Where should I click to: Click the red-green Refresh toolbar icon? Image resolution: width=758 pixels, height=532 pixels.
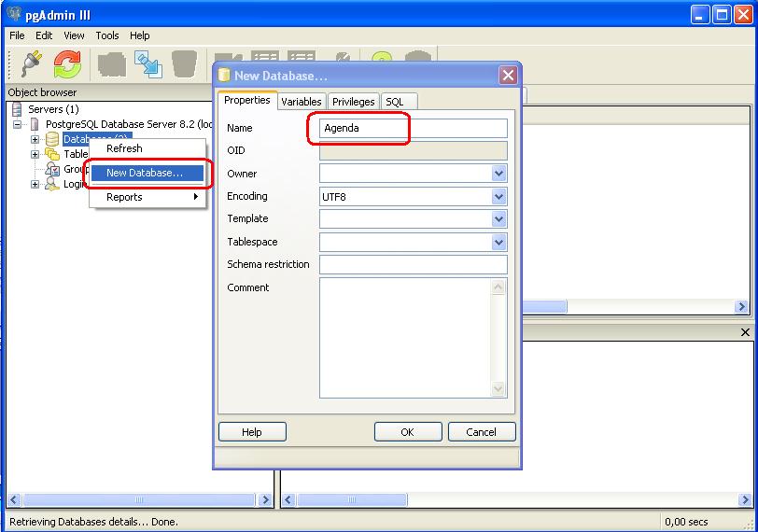point(67,64)
